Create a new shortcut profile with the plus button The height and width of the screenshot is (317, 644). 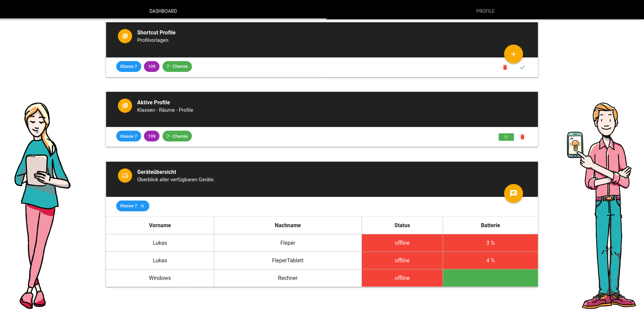[513, 54]
